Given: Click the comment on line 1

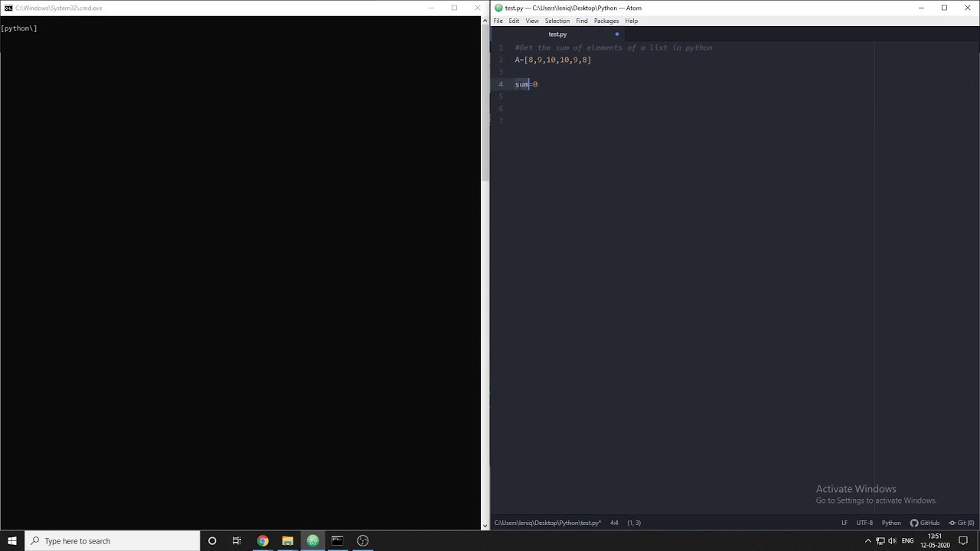Looking at the screenshot, I should coord(613,47).
